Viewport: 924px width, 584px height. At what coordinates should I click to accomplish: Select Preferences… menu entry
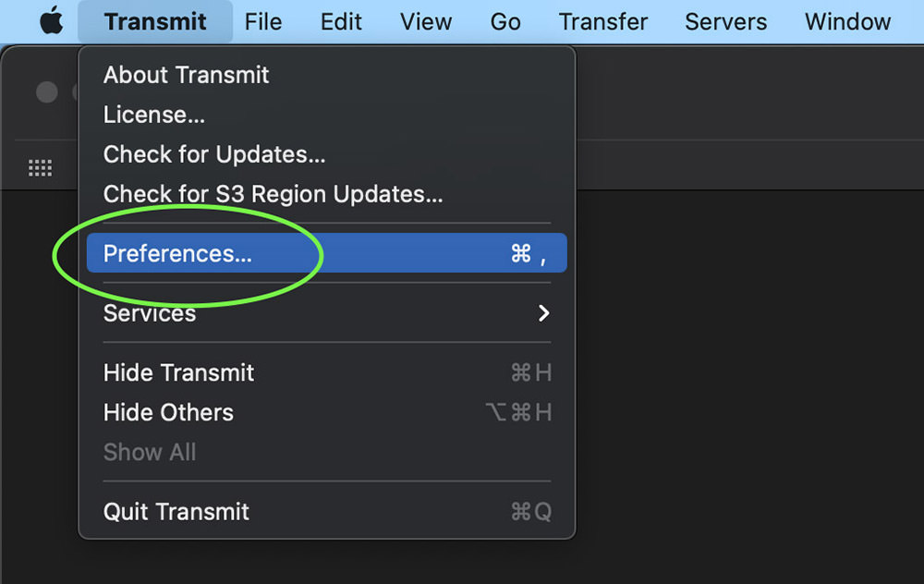[326, 253]
